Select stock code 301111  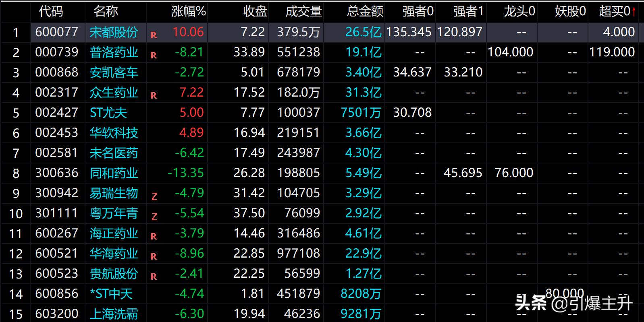tap(57, 213)
